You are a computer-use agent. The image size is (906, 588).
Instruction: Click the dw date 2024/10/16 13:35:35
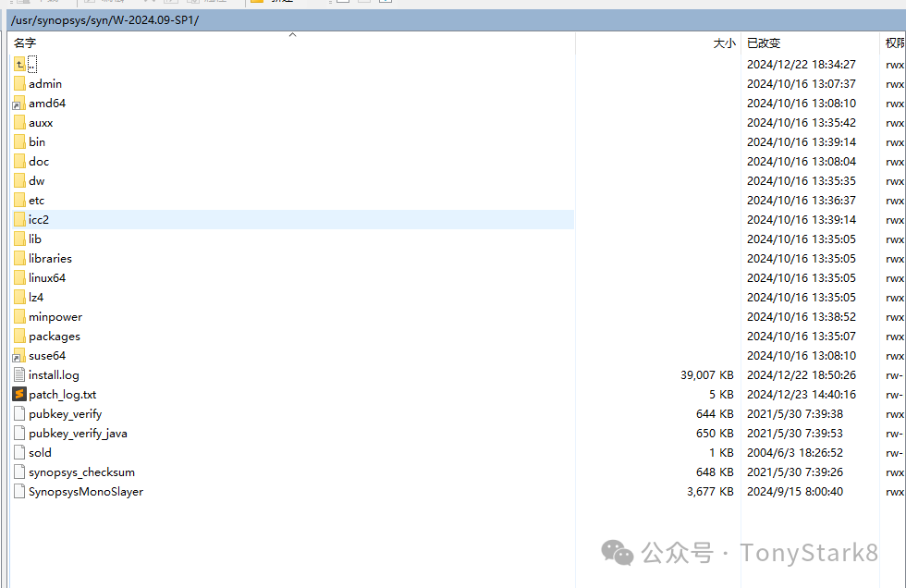802,181
